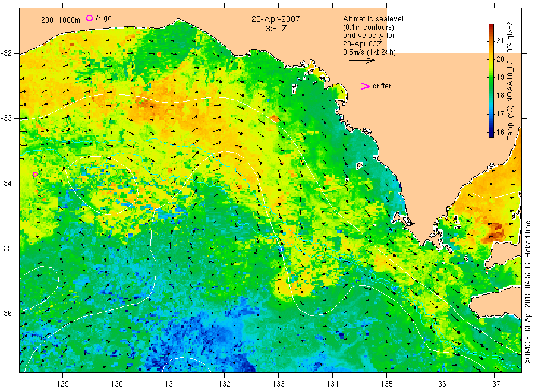Viewport: 535px width, 392px height.
Task: Click the longitude label 130
Action: [x=117, y=384]
